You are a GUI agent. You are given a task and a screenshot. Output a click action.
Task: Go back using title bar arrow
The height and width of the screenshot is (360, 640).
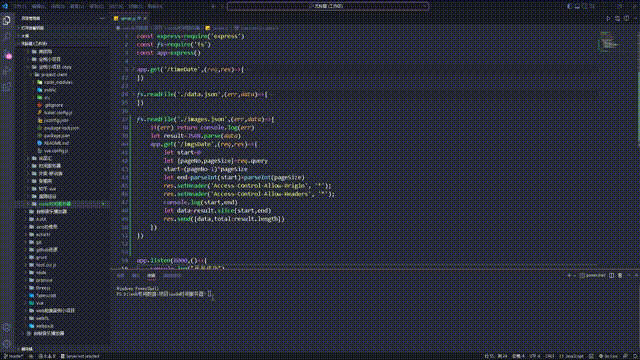point(213,6)
